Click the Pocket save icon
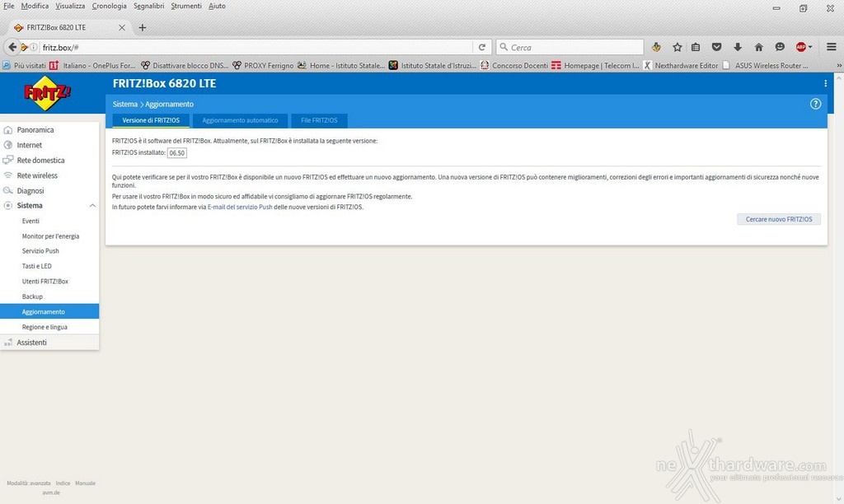 716,47
